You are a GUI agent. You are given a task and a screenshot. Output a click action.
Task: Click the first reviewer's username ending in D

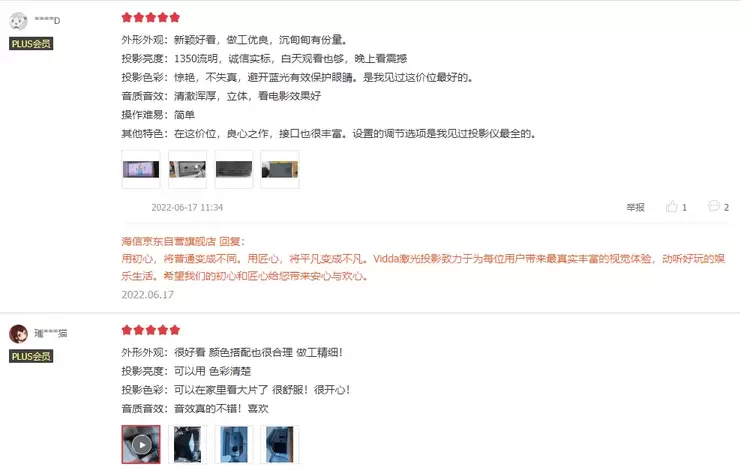pyautogui.click(x=47, y=20)
